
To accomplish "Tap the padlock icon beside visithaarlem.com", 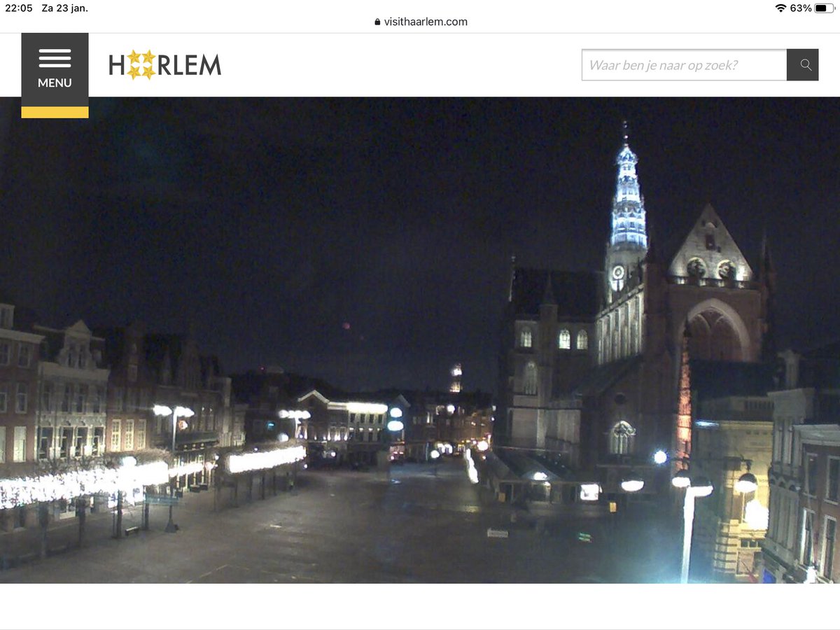I will click(x=377, y=22).
